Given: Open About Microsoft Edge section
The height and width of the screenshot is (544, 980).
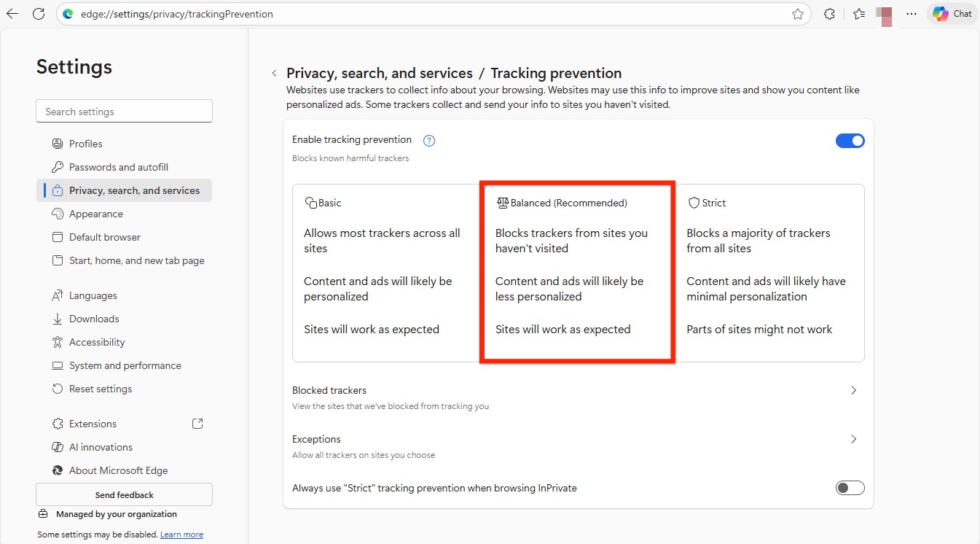Looking at the screenshot, I should tap(124, 470).
